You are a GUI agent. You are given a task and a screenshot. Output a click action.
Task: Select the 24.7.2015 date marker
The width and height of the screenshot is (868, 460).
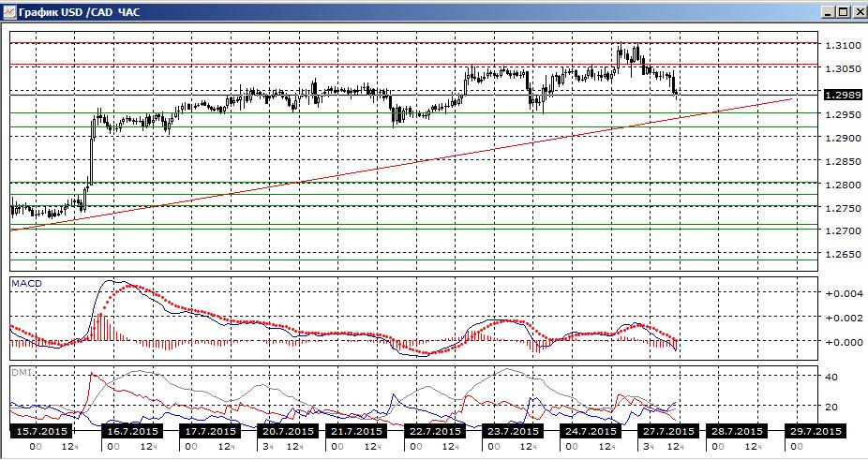pyautogui.click(x=589, y=431)
